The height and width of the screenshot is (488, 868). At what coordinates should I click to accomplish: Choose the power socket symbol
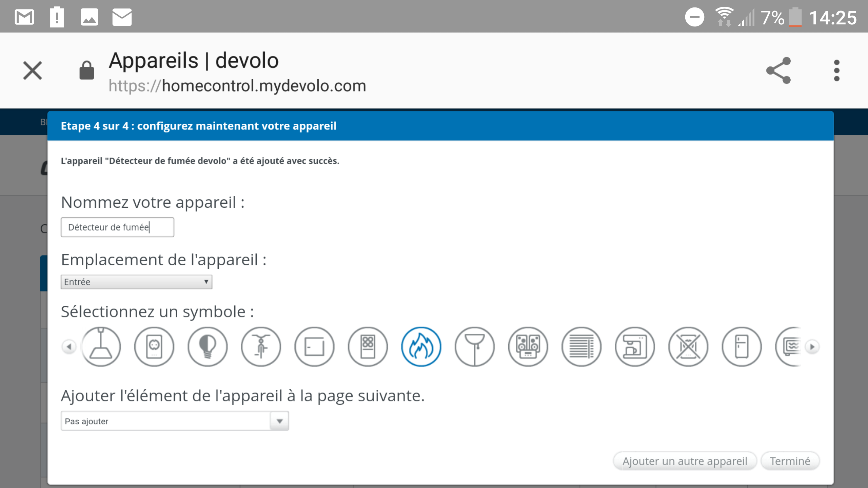point(154,346)
